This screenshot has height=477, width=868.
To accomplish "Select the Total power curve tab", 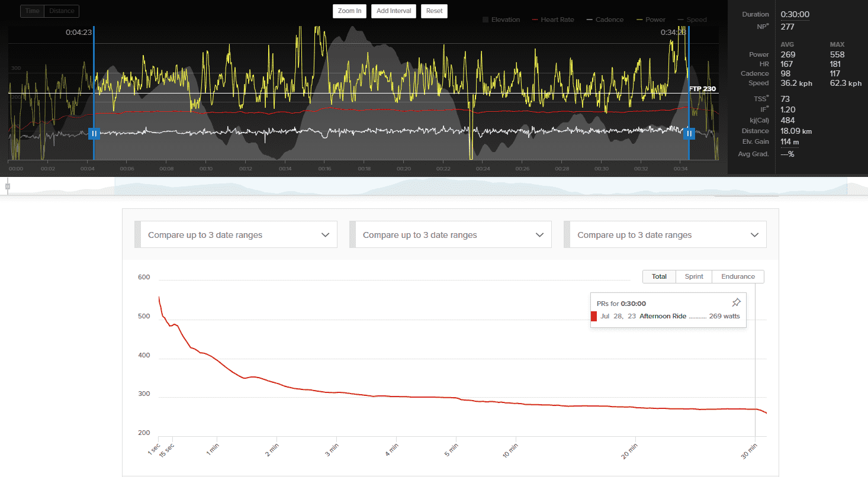I will [x=659, y=276].
